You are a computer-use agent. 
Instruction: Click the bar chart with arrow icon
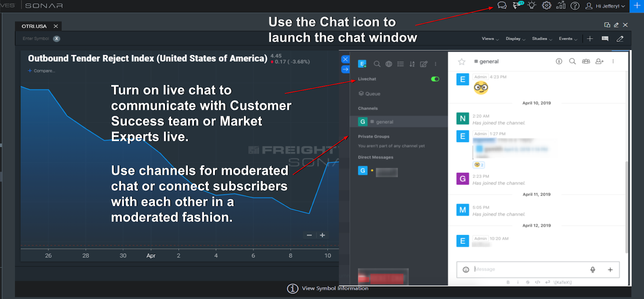click(561, 5)
